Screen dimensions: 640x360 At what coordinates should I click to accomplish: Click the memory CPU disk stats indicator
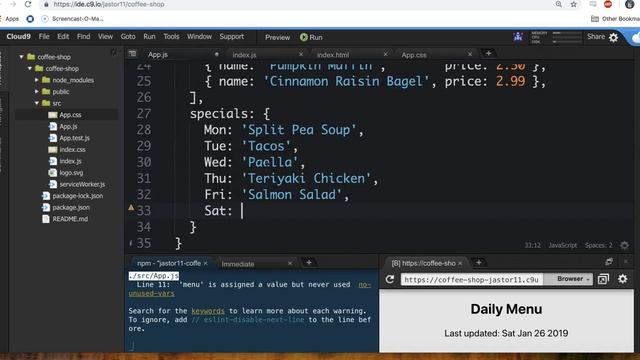click(556, 37)
